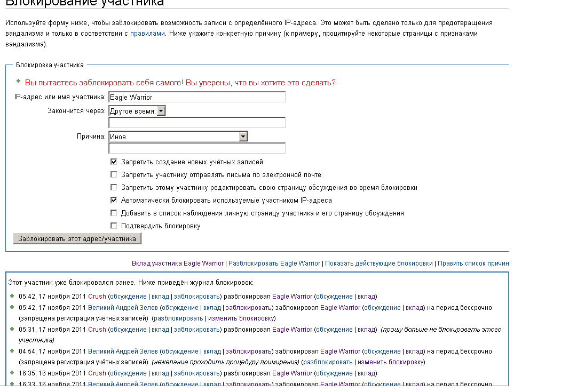Click «заблокировать» in the 05:31 log entry
577x392 pixels.
tap(196, 330)
